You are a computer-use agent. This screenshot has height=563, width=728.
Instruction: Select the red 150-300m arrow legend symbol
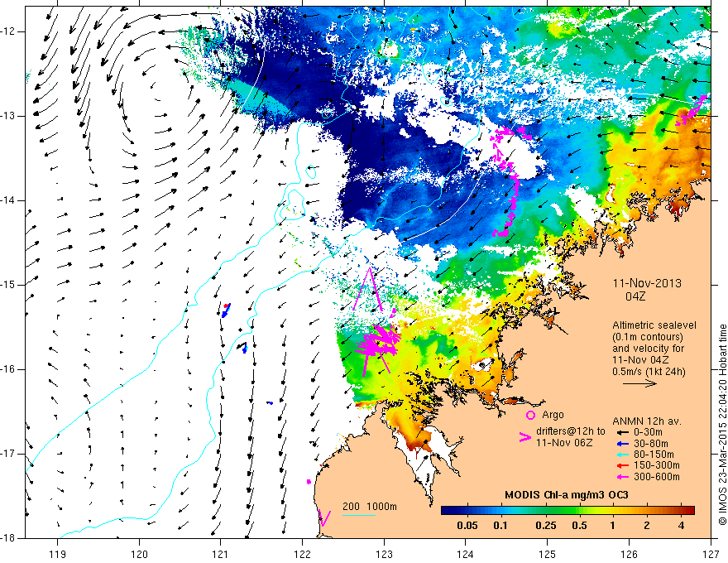pos(622,465)
